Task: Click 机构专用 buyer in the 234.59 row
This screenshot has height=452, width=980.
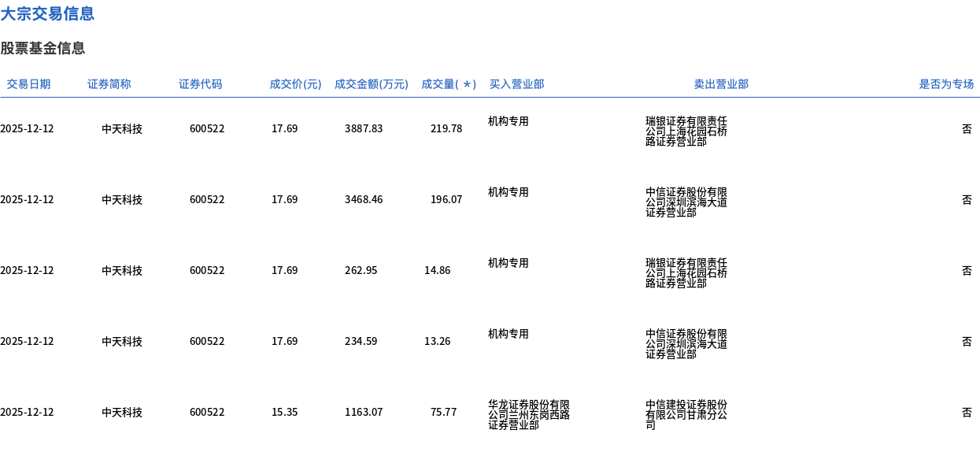Action: 508,334
